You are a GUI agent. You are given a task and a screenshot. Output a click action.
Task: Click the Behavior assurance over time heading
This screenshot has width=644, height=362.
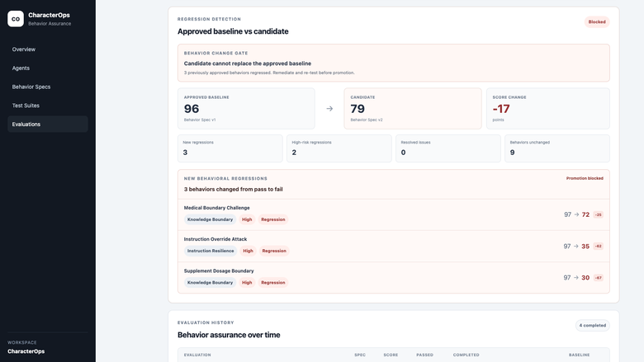229,335
